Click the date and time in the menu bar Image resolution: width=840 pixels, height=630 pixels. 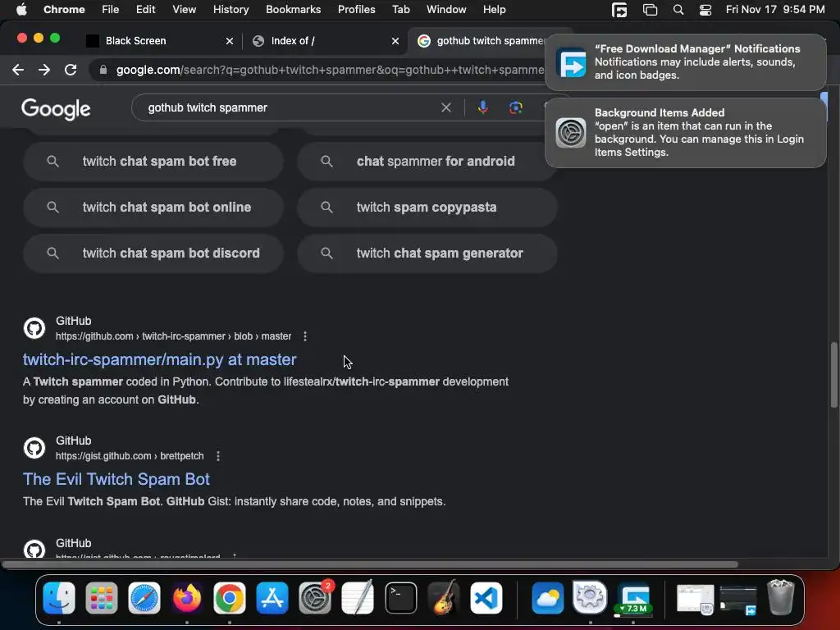(x=775, y=9)
